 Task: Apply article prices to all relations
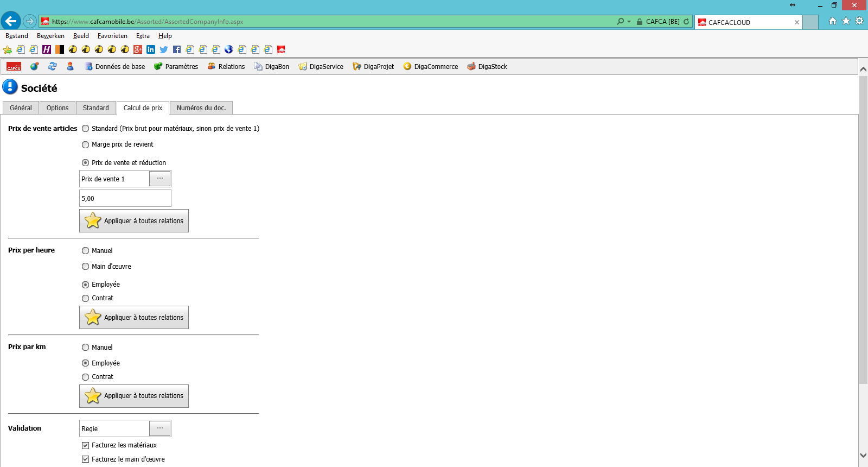pyautogui.click(x=134, y=221)
